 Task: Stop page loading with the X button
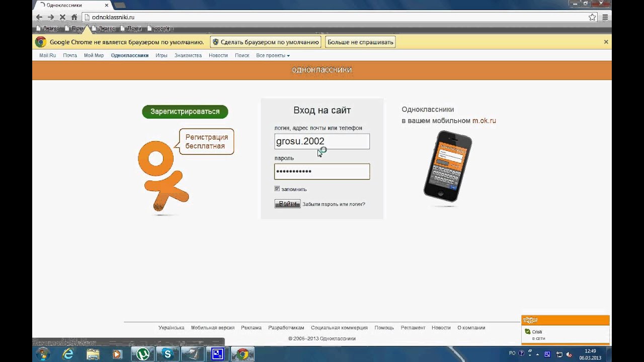click(62, 17)
